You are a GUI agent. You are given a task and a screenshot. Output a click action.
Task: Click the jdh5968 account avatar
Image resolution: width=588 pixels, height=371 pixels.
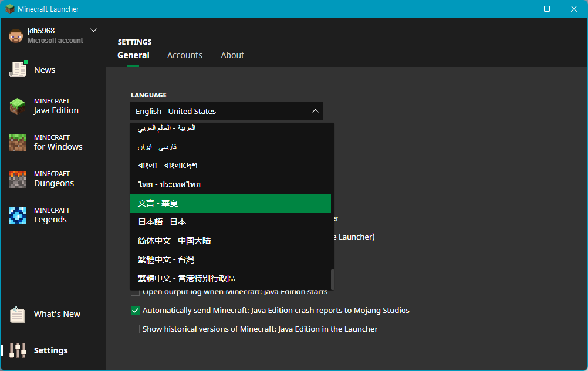click(x=15, y=36)
